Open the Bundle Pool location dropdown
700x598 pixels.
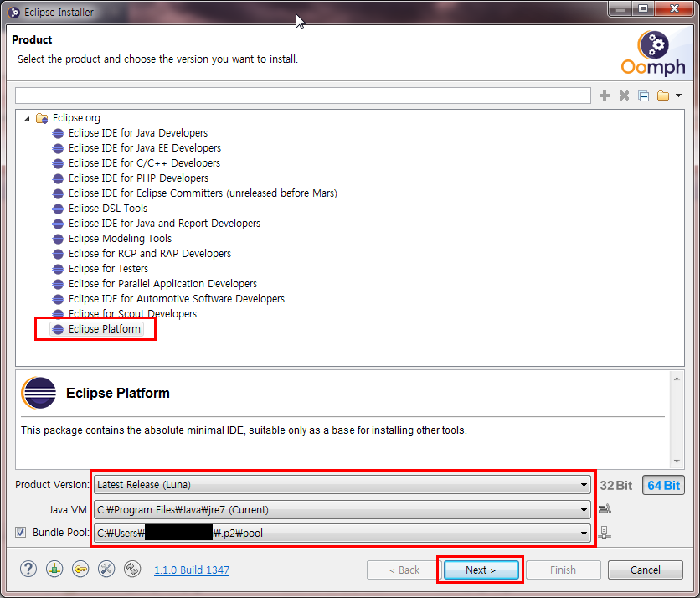tap(342, 533)
